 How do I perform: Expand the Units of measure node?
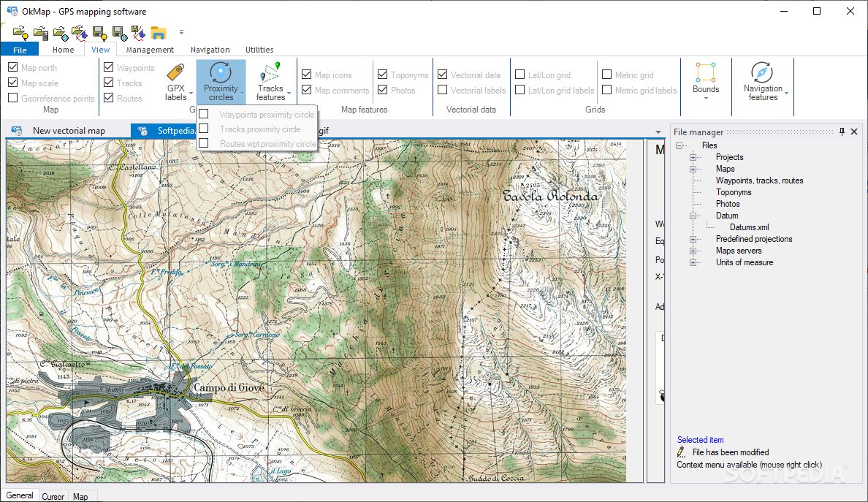click(693, 262)
